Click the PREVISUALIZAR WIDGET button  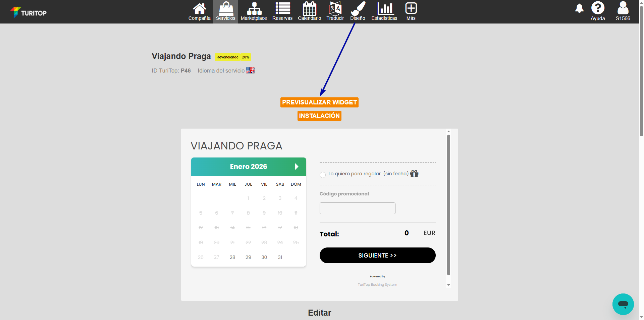point(319,102)
